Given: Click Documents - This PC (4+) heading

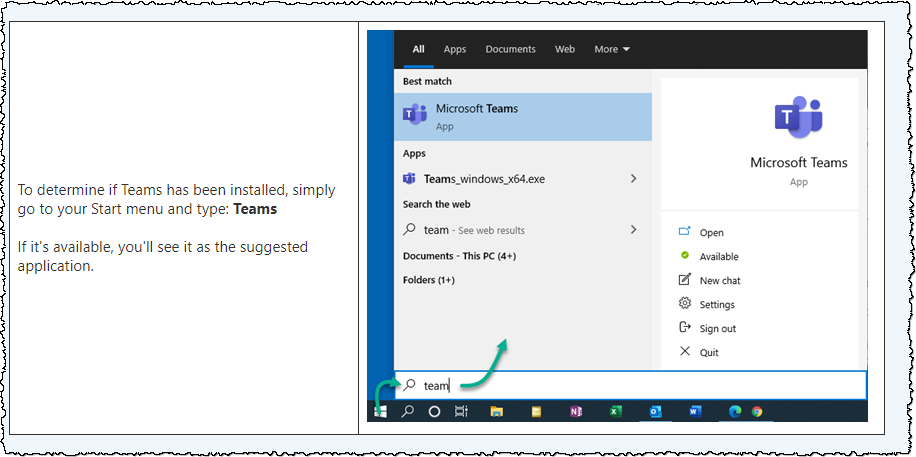Looking at the screenshot, I should tap(459, 256).
